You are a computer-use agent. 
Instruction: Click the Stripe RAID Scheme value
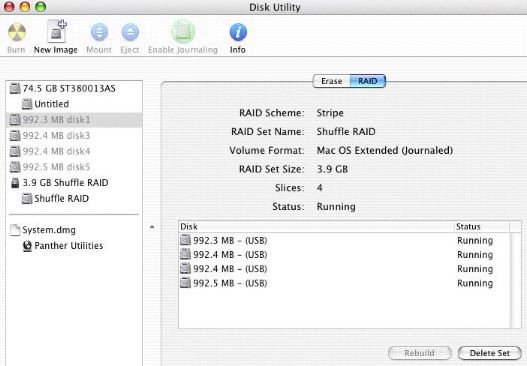coord(330,113)
